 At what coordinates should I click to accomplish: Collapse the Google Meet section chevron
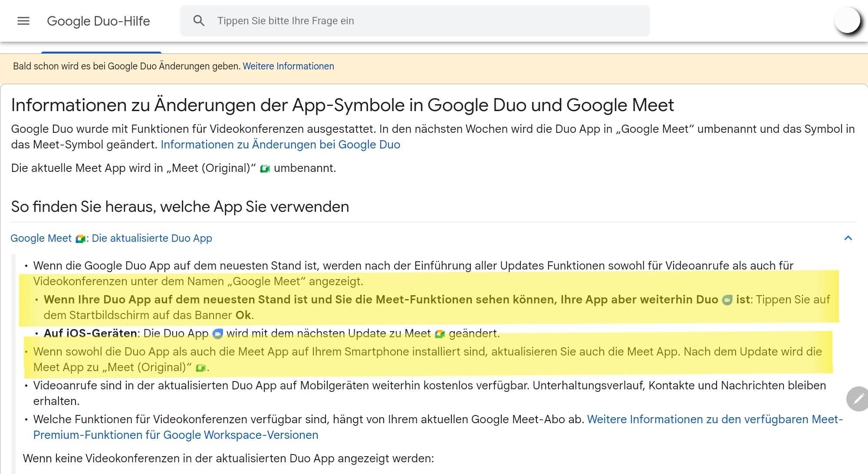(x=848, y=238)
